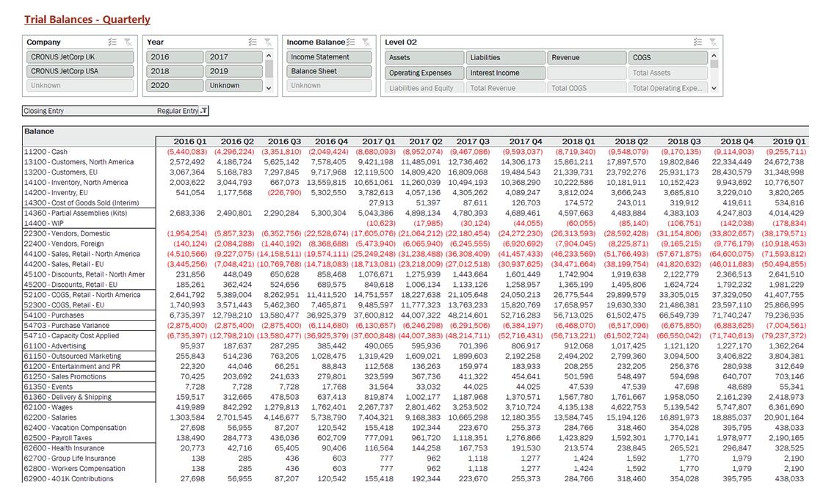Select row 52300 - COGS, Retail - EU
Viewport: 837px width, 504px height.
click(x=64, y=305)
